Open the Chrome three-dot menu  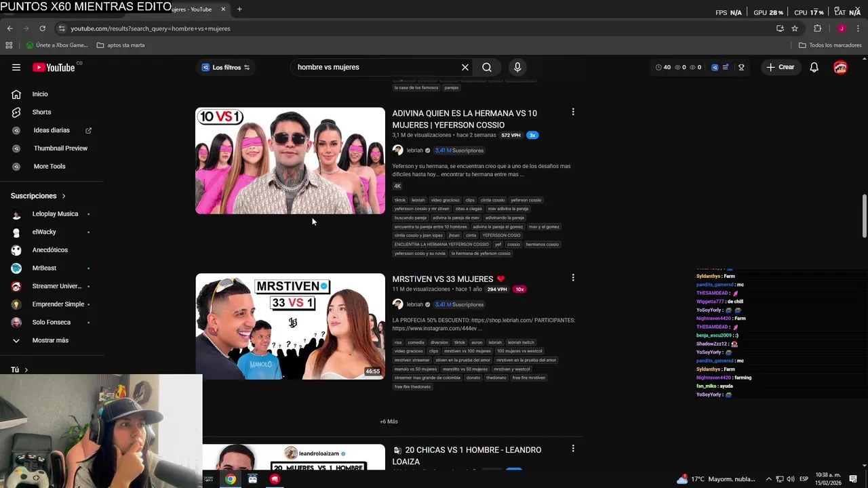point(858,28)
